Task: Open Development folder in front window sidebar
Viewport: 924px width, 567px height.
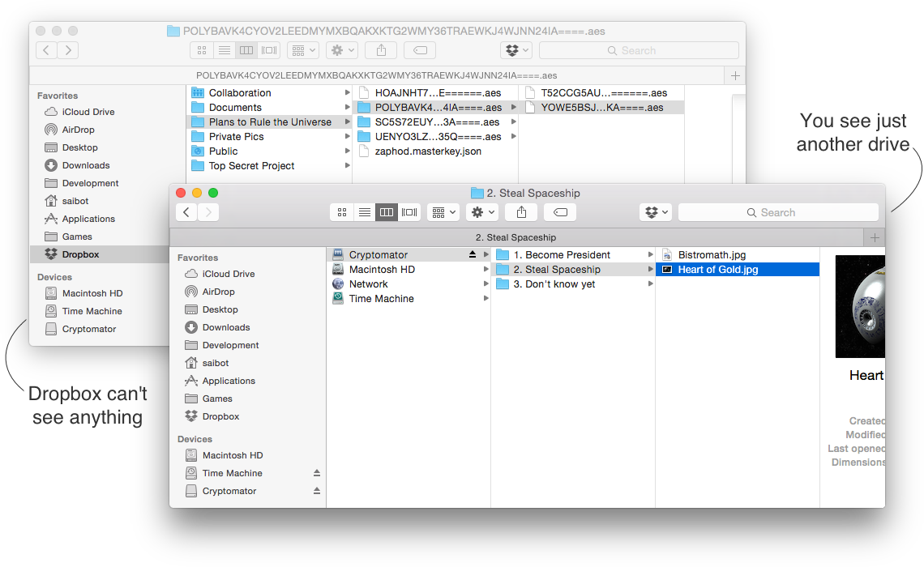Action: pos(230,345)
